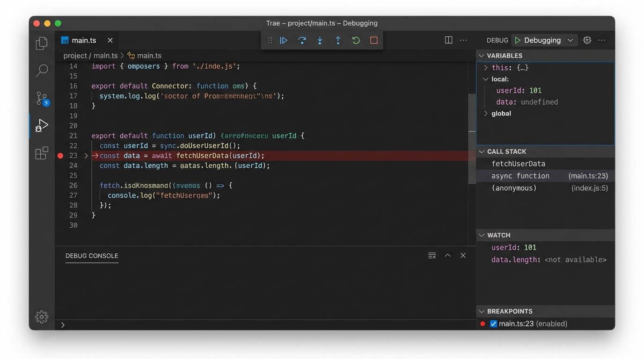
Task: Select the DEBUG CONSOLE label
Action: (92, 256)
